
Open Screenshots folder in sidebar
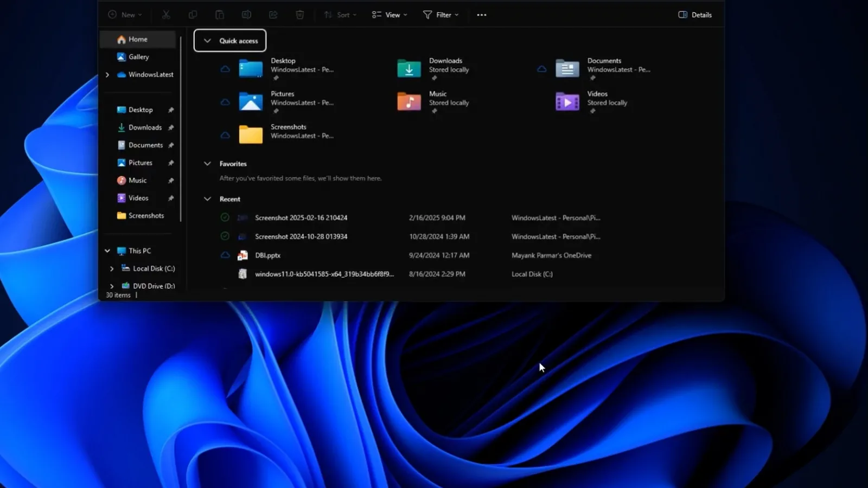click(x=140, y=215)
